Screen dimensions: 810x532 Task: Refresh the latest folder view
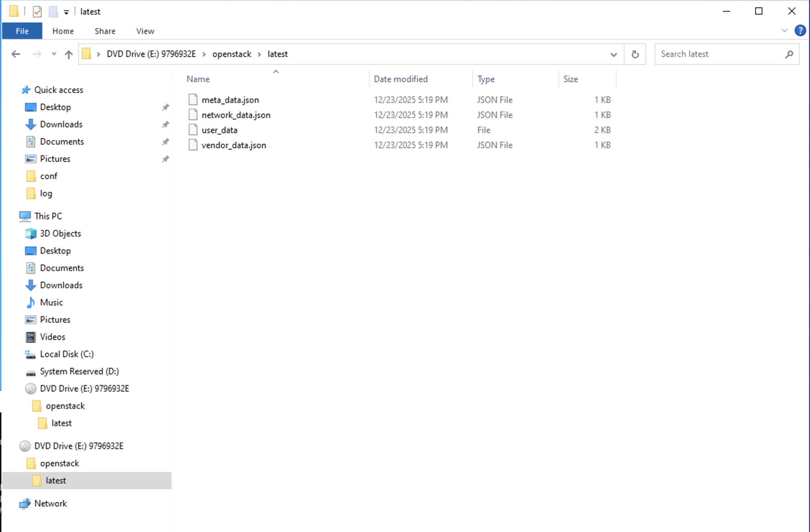[x=635, y=54]
